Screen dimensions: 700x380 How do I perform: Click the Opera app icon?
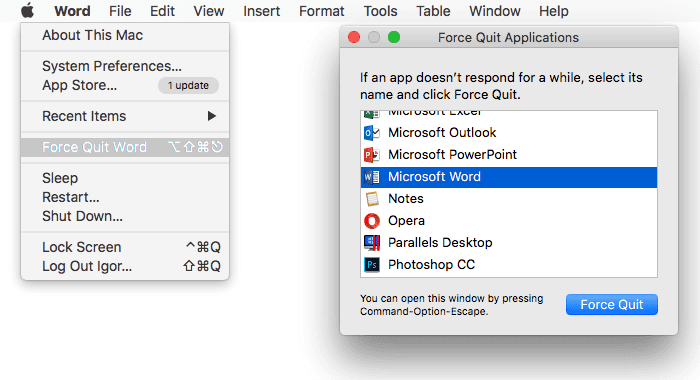click(x=371, y=221)
